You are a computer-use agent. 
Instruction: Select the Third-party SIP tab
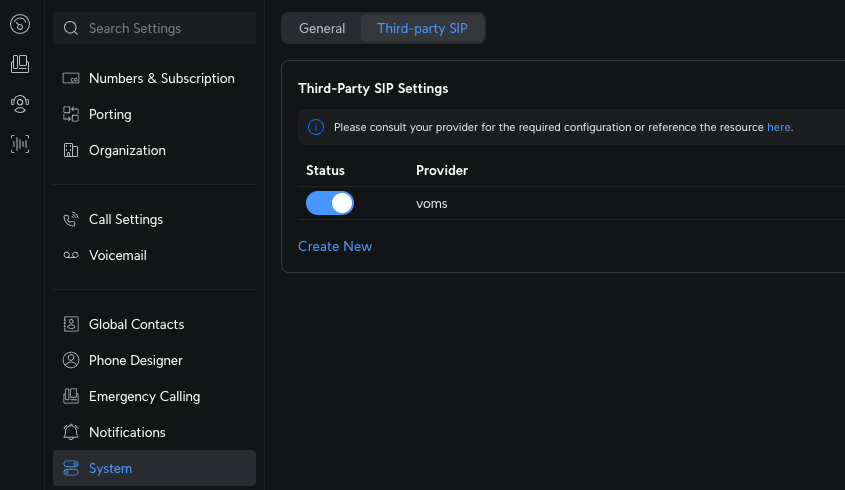click(x=422, y=28)
